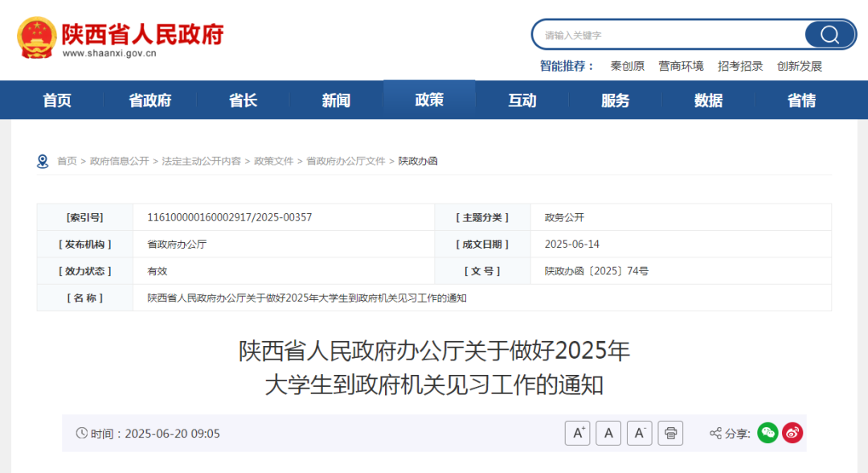The height and width of the screenshot is (473, 868).
Task: Open the 新闻 navigation tab
Action: tap(336, 101)
